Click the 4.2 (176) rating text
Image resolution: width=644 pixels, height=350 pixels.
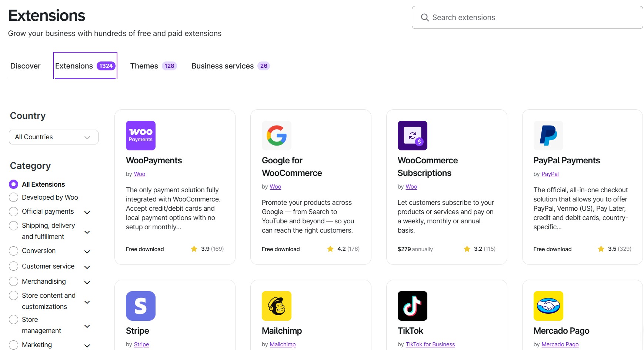[x=348, y=249]
